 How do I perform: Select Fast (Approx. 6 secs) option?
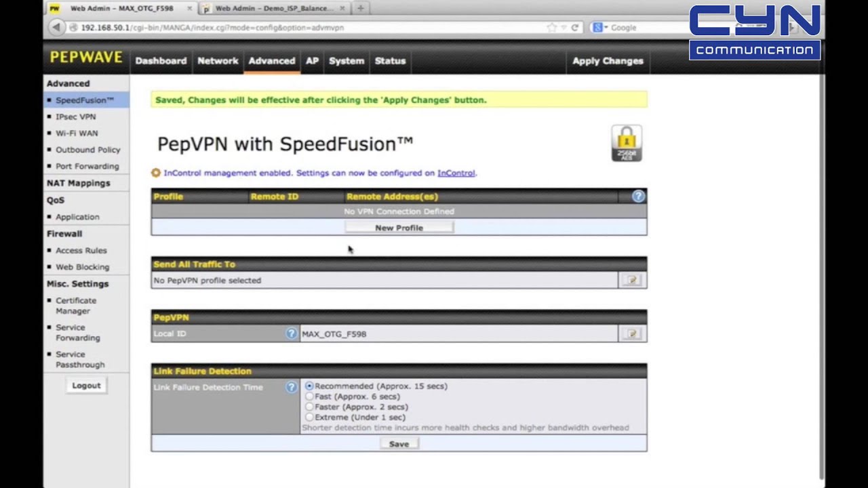(x=309, y=396)
